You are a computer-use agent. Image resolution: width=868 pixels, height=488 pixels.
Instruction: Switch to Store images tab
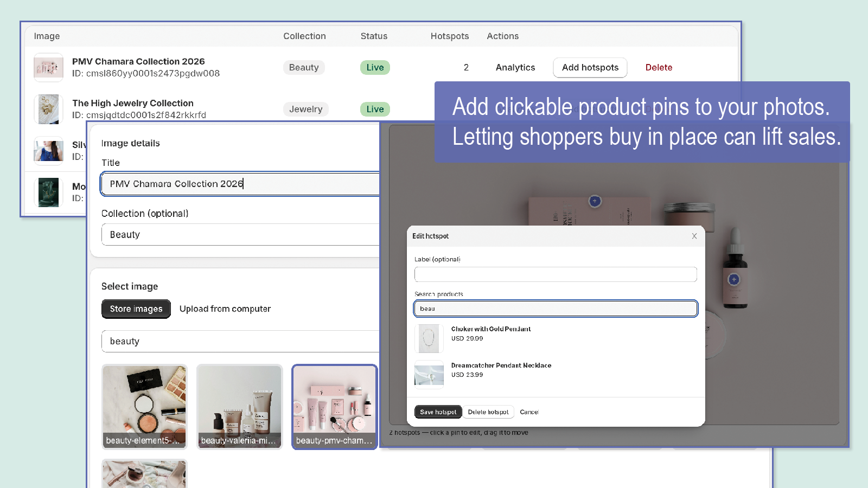pos(136,309)
